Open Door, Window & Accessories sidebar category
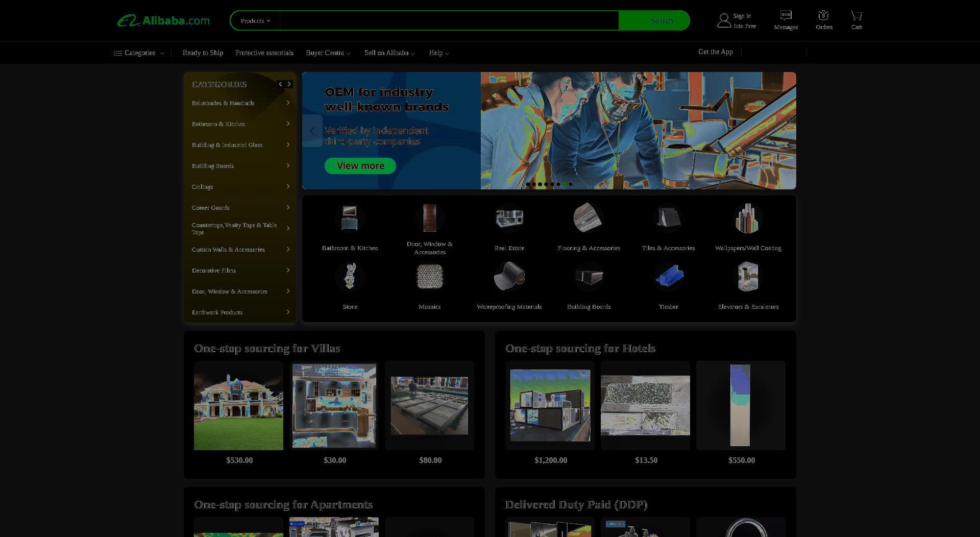The width and height of the screenshot is (980, 537). pos(229,291)
